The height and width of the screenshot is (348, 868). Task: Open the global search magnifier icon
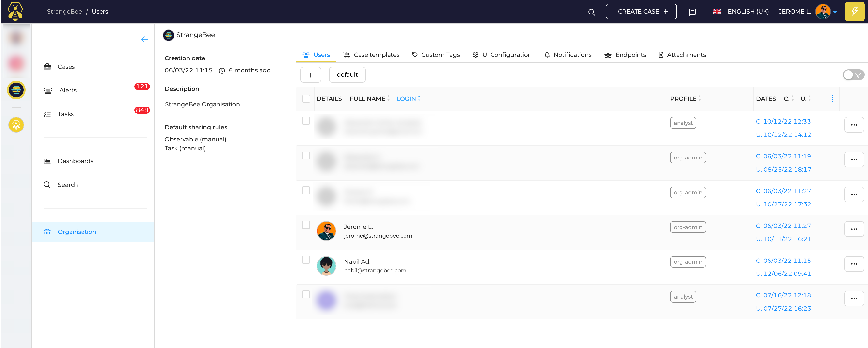pos(591,12)
